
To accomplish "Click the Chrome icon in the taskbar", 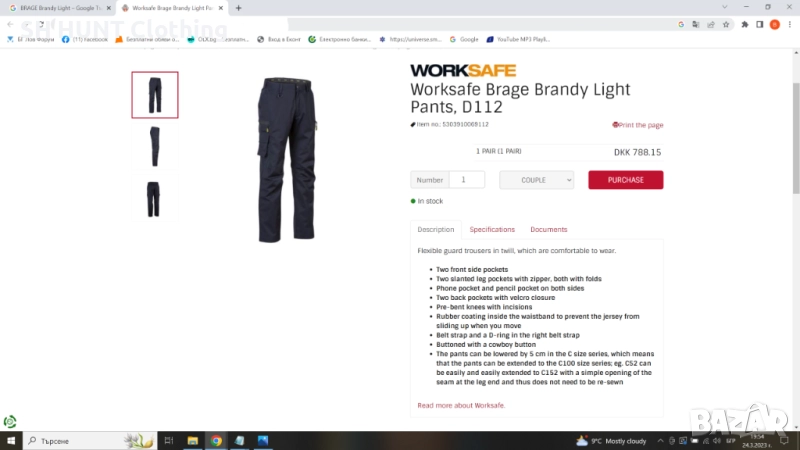I will (216, 441).
